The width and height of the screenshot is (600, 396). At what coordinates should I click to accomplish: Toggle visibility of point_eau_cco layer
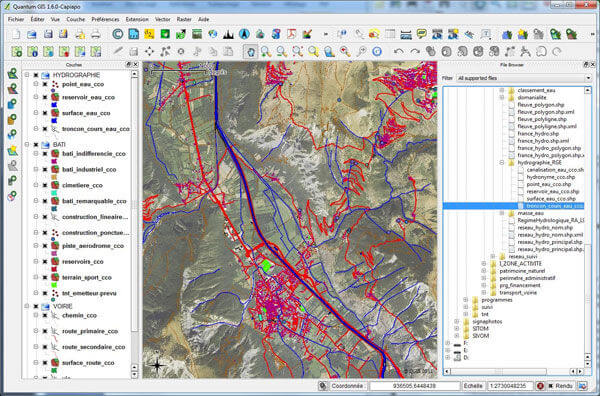[45, 84]
